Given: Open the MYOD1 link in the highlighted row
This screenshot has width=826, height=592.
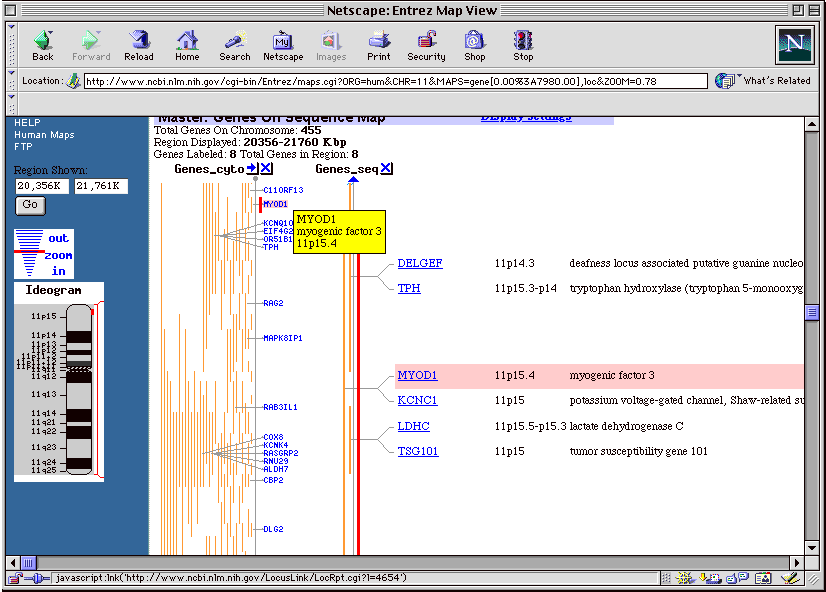Looking at the screenshot, I should (x=417, y=375).
